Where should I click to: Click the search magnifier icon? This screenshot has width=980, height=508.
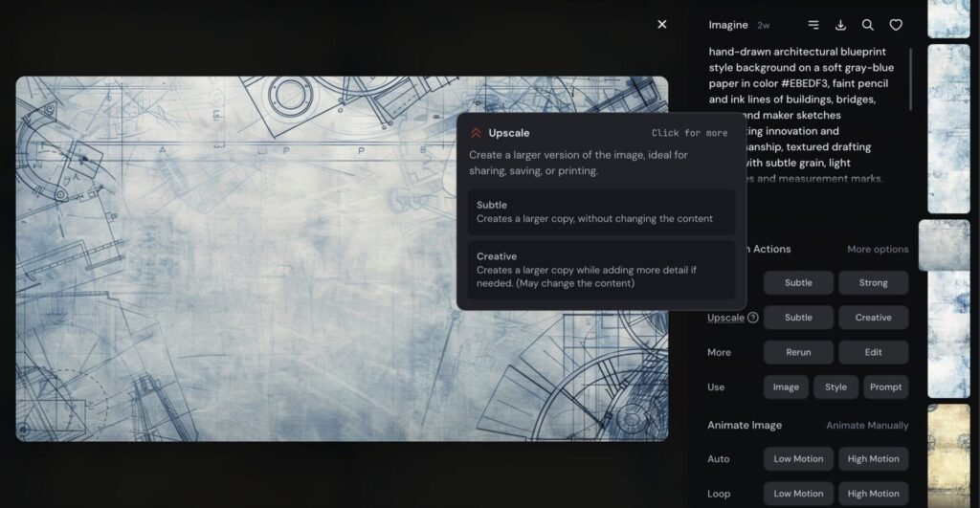[x=867, y=24]
